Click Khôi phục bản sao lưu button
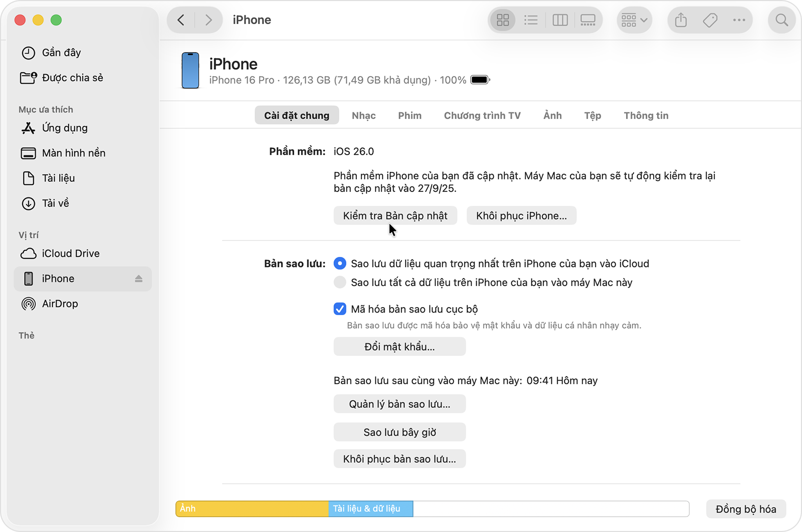Image resolution: width=802 pixels, height=532 pixels. pos(399,459)
